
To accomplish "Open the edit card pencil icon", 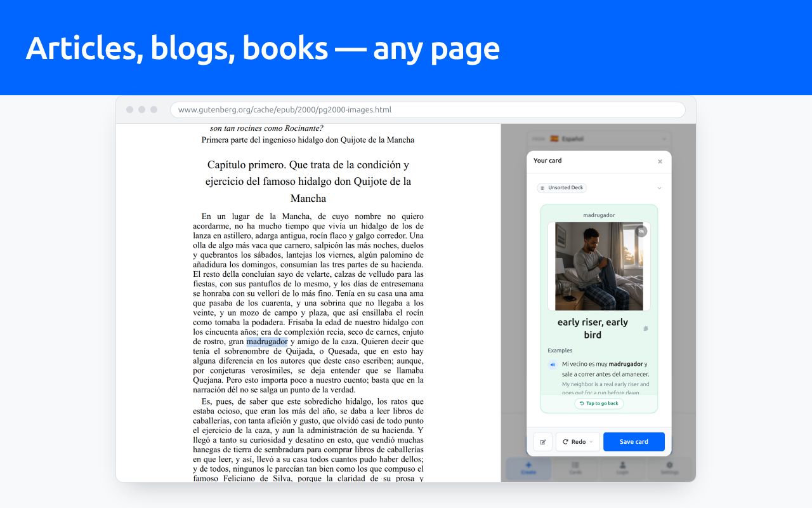I will click(x=543, y=442).
